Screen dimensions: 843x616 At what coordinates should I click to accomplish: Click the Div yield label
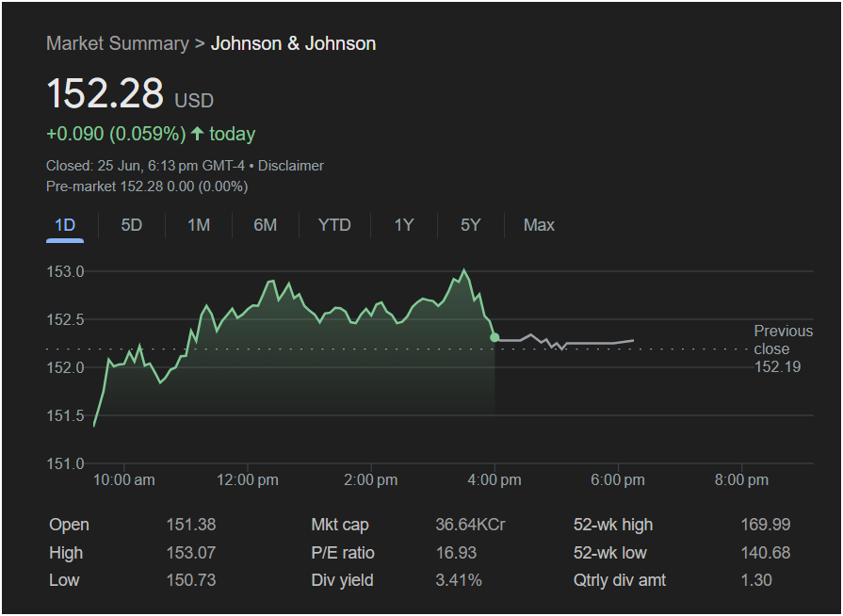tap(342, 580)
